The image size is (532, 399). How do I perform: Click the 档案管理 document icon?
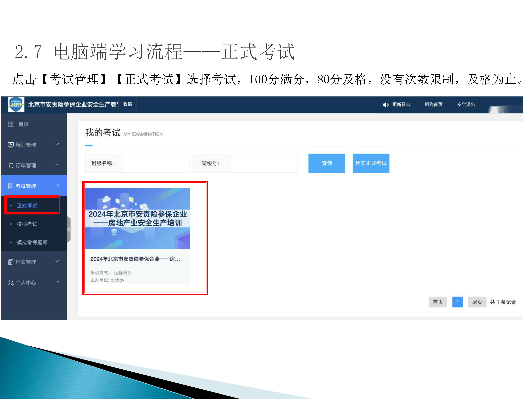11,262
